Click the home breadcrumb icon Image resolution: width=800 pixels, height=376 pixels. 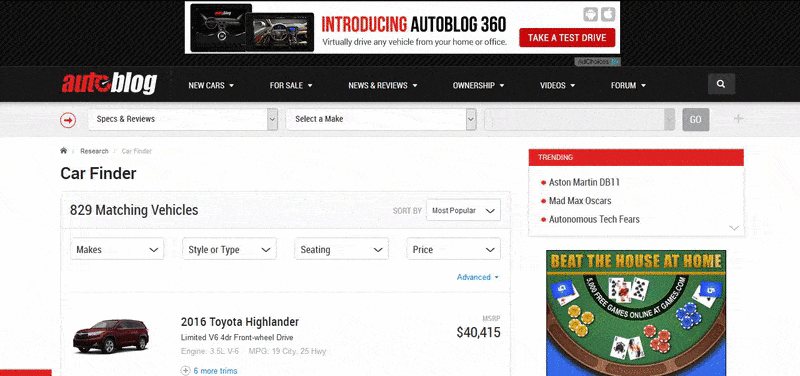pyautogui.click(x=64, y=151)
